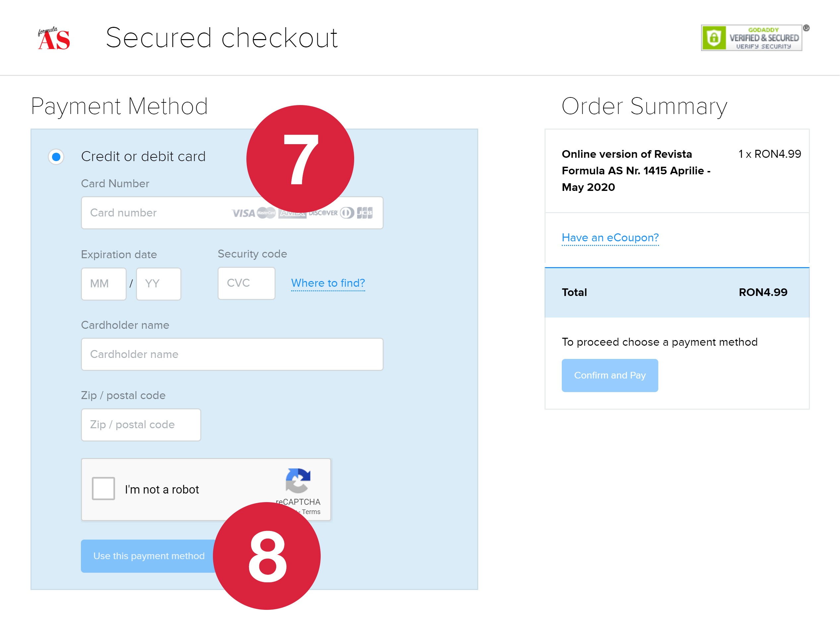Open the Where to find? help link

tap(328, 283)
